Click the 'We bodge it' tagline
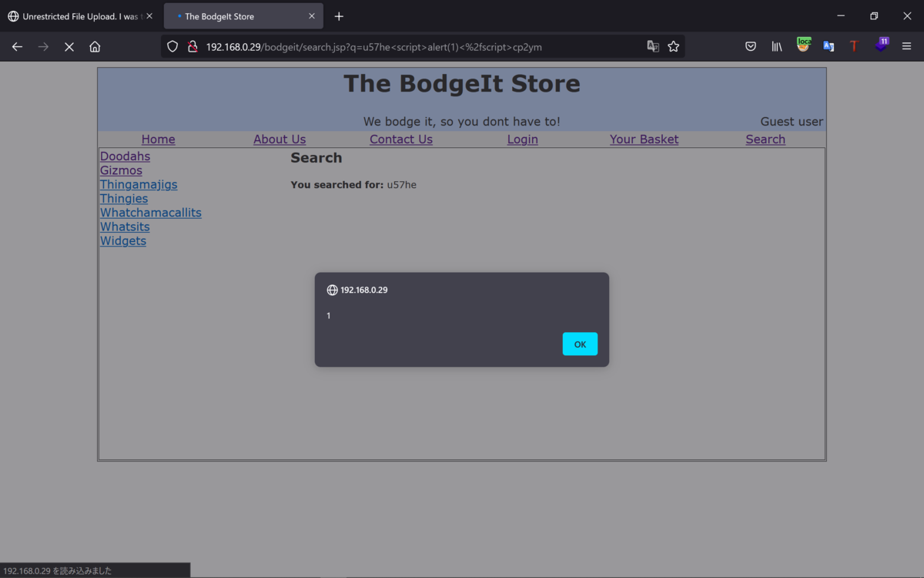924x578 pixels. point(462,122)
